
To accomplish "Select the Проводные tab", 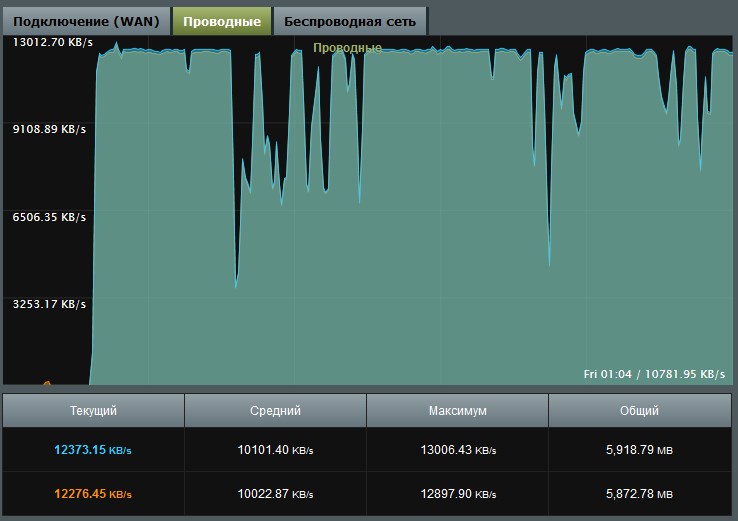I will pyautogui.click(x=222, y=21).
